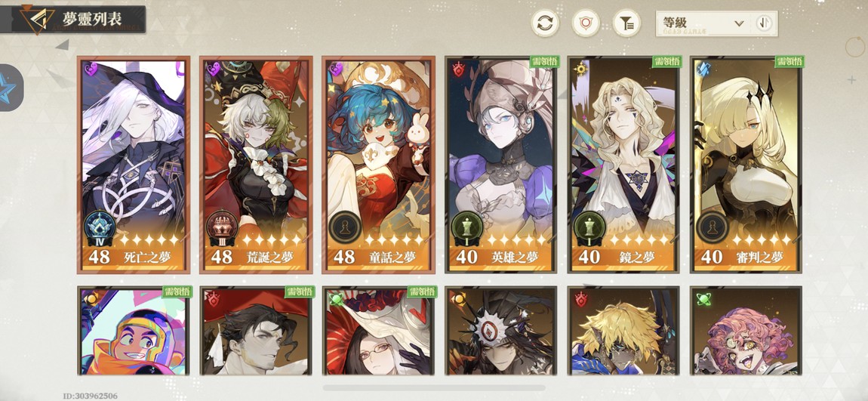Click the rank IV emblem on 死亡之夢
The width and height of the screenshot is (868, 401).
coord(100,227)
